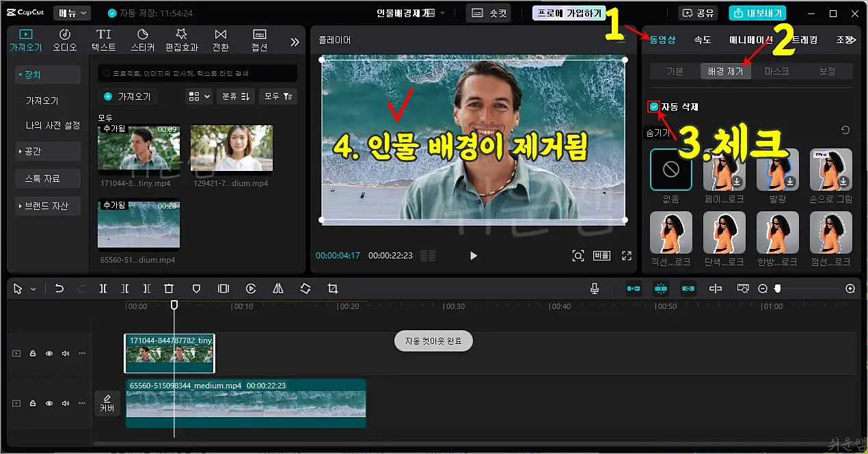This screenshot has height=454, width=868.
Task: Click the mirror flip icon
Action: 278,289
